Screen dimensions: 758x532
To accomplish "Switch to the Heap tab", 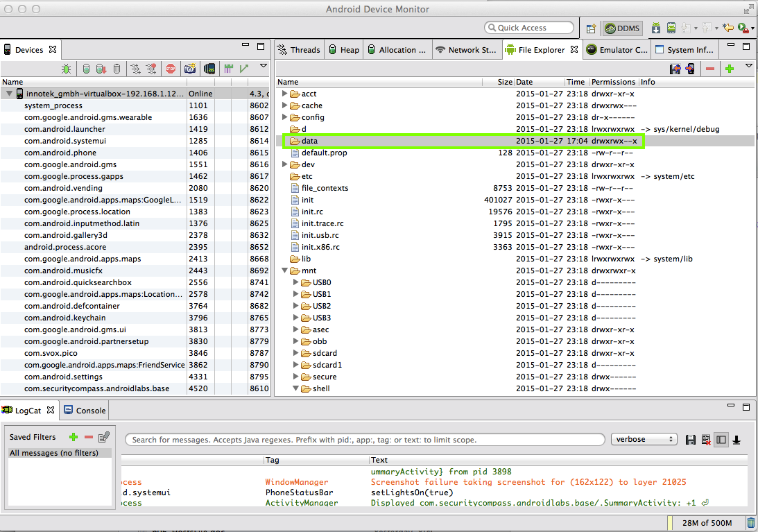I will [x=344, y=50].
